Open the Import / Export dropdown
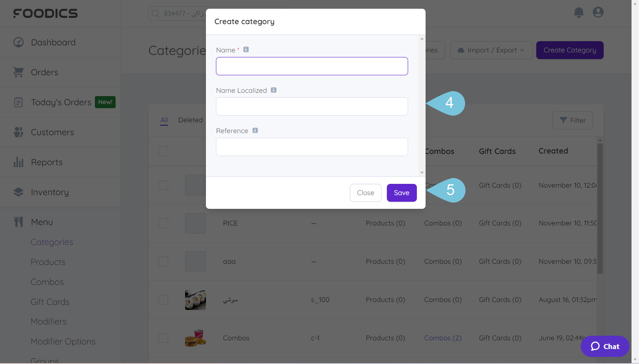This screenshot has width=639, height=364. (491, 50)
